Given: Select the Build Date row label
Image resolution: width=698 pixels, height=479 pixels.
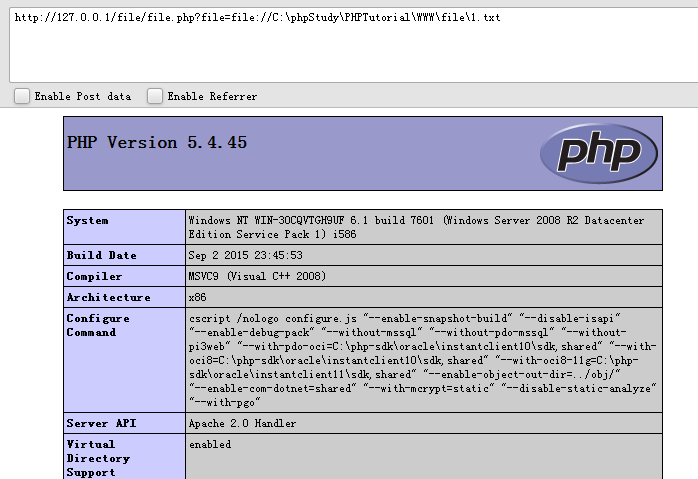Looking at the screenshot, I should coord(101,255).
